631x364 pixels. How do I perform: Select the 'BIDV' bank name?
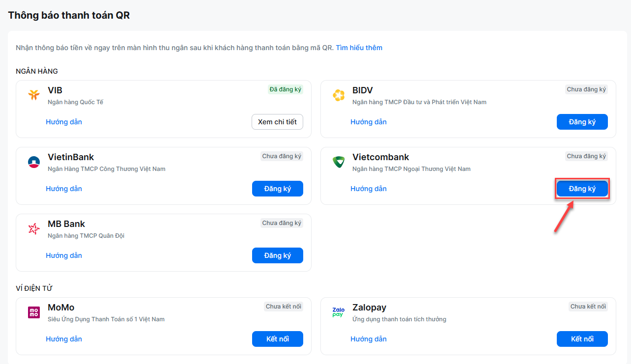point(363,90)
